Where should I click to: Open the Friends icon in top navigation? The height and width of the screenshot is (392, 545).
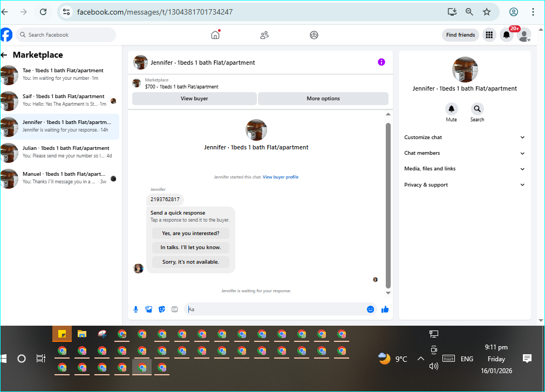[x=264, y=35]
